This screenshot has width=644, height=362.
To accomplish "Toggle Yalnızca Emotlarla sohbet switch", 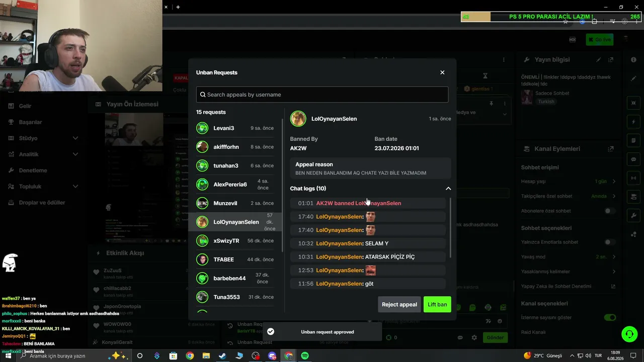I will point(610,242).
